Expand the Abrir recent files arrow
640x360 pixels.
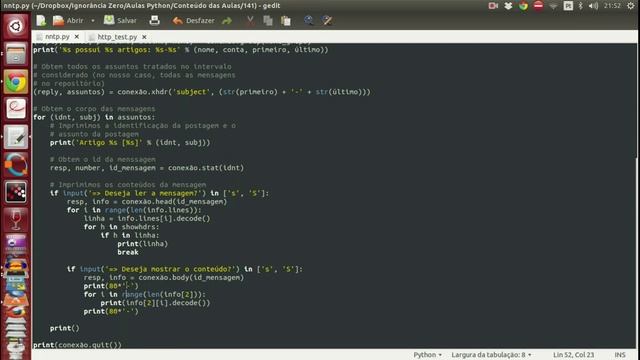[x=93, y=20]
